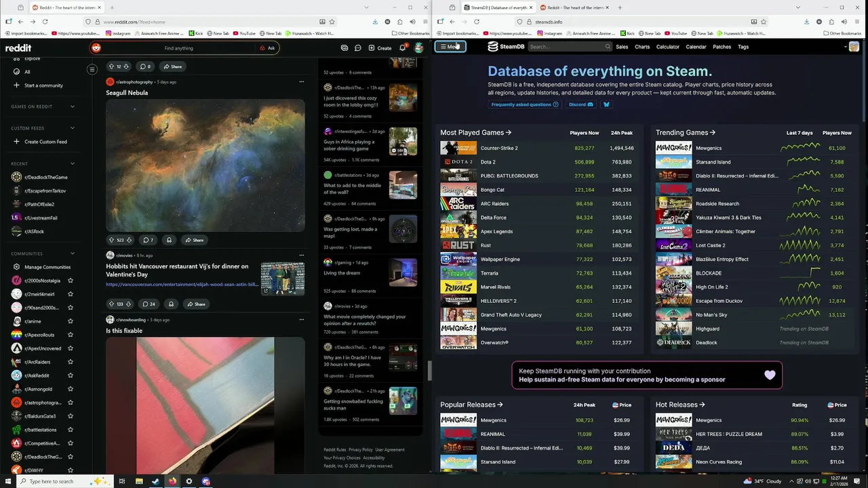
Task: Favorite r/anime with star
Action: coord(71,321)
